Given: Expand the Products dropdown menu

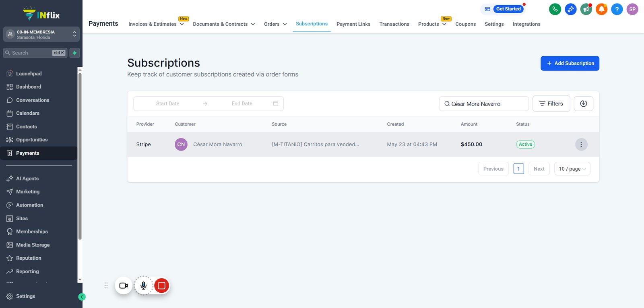Looking at the screenshot, I should 432,24.
